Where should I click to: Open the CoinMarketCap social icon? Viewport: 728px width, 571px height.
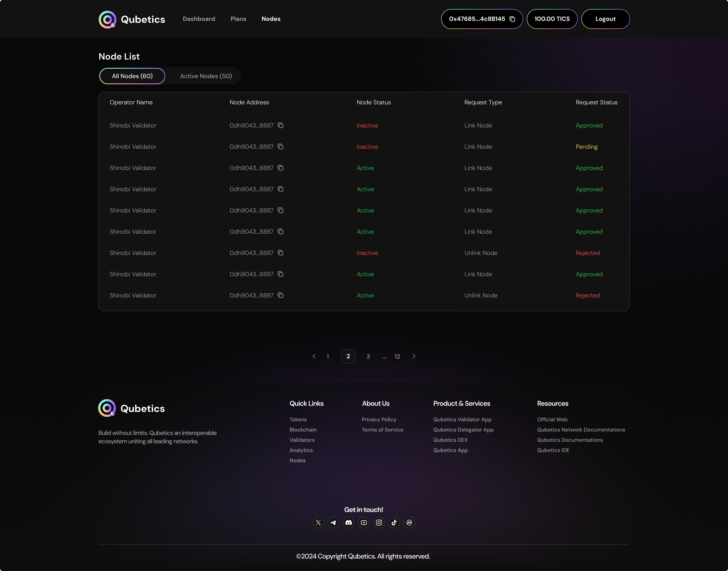pos(409,522)
